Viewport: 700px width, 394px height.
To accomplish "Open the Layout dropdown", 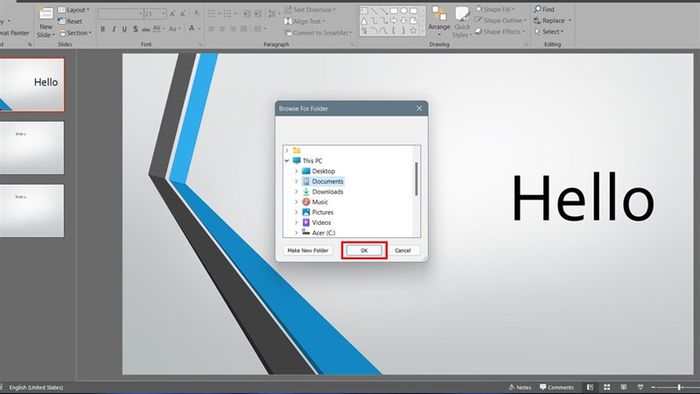I will tap(74, 9).
